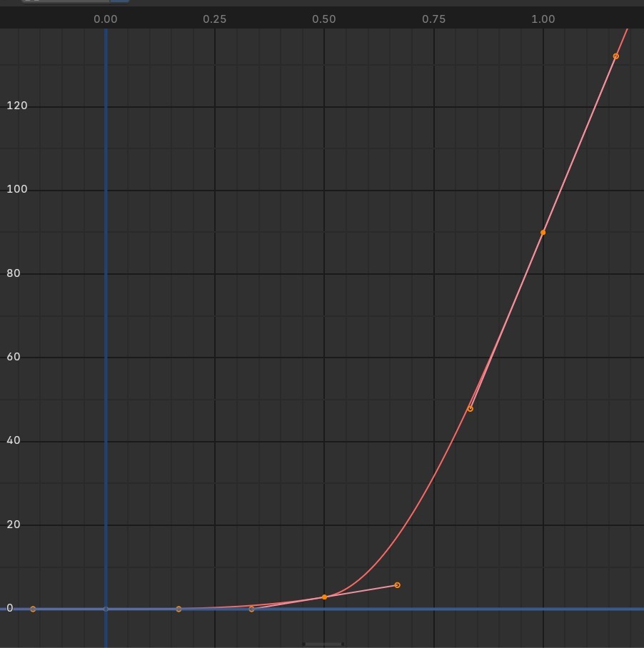Select the keyframe at time 1.00, value 90

coord(543,233)
